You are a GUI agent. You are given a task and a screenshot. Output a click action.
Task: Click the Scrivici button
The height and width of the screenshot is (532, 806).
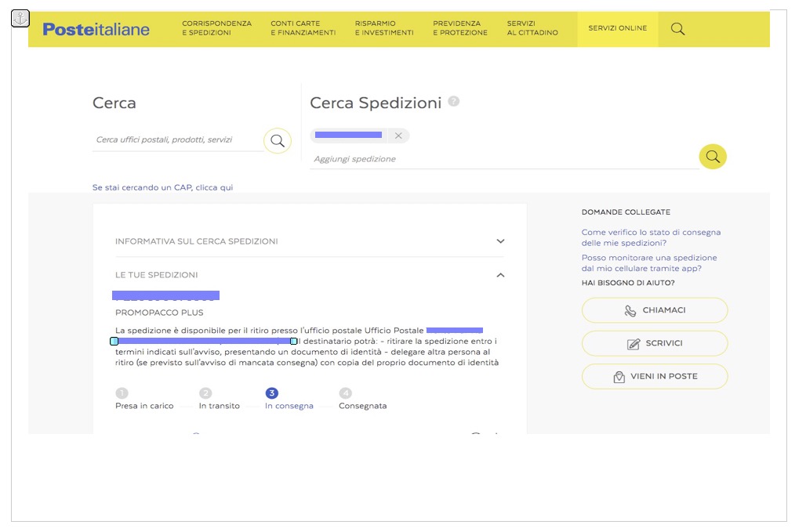(x=655, y=343)
